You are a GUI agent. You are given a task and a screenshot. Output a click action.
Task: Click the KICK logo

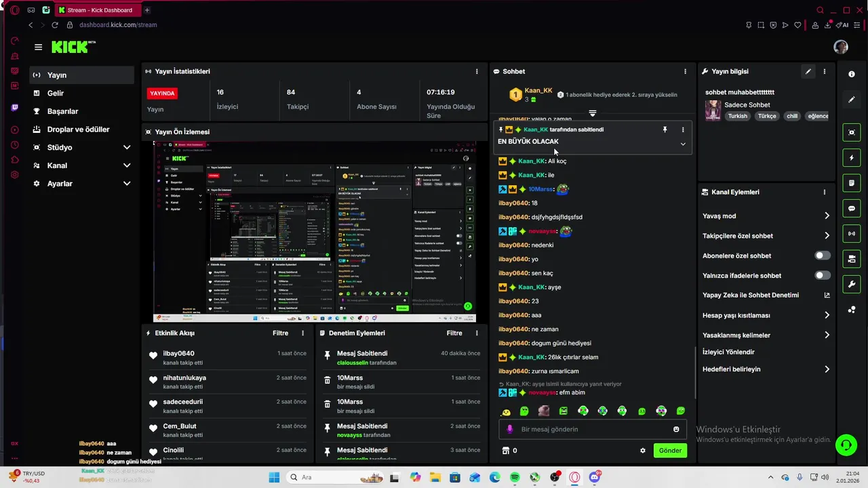(x=73, y=47)
